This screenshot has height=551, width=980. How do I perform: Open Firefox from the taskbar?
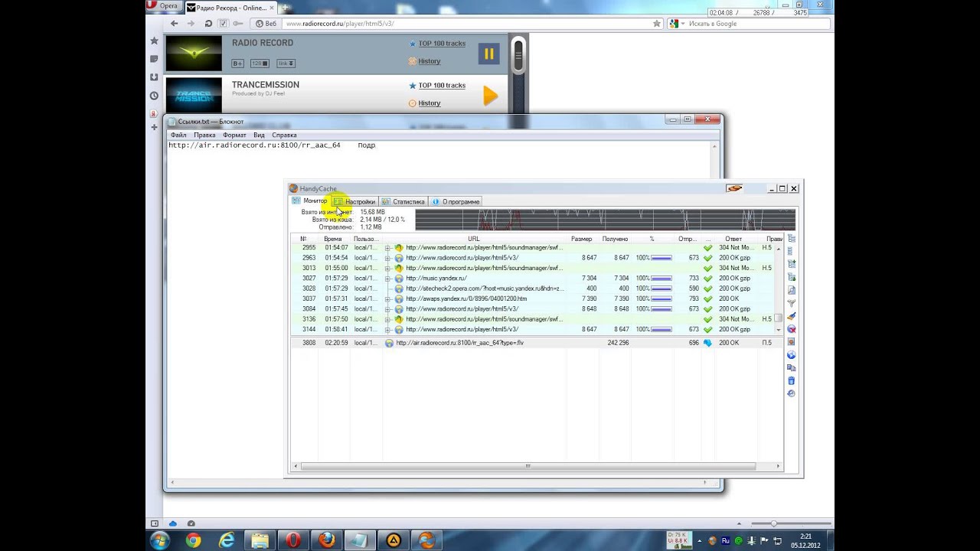point(327,540)
